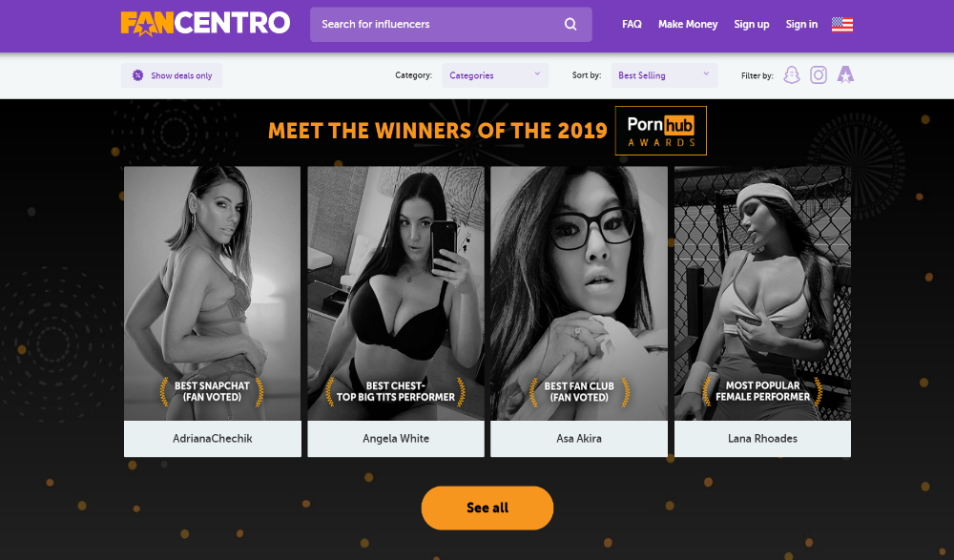The image size is (954, 560).
Task: Open the Make Money page
Action: tap(688, 25)
